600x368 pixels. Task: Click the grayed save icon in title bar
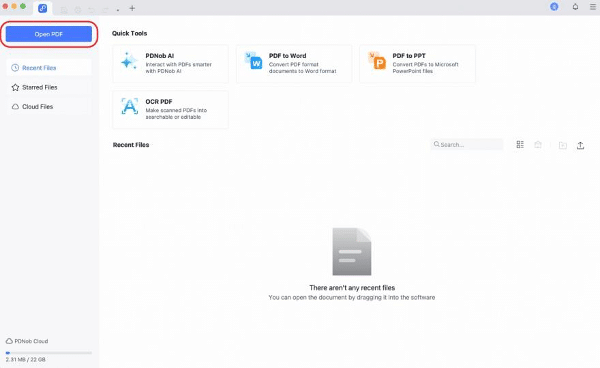point(64,10)
